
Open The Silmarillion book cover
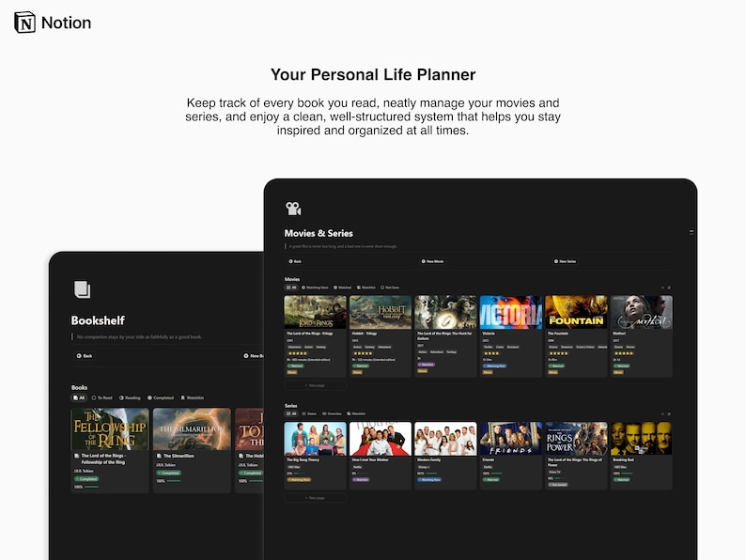192,428
